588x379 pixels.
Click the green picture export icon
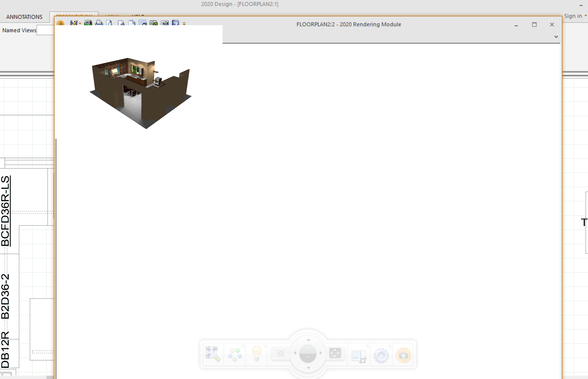(x=154, y=23)
